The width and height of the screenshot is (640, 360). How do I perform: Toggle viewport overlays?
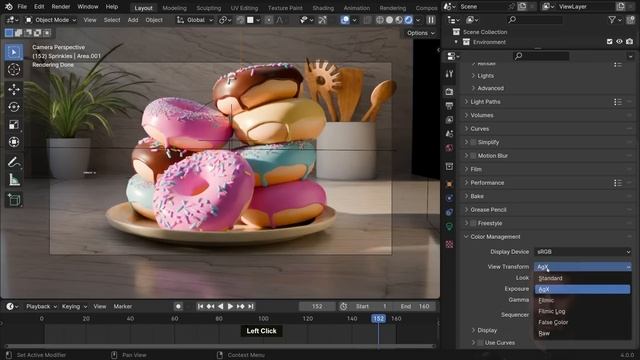pyautogui.click(x=345, y=20)
